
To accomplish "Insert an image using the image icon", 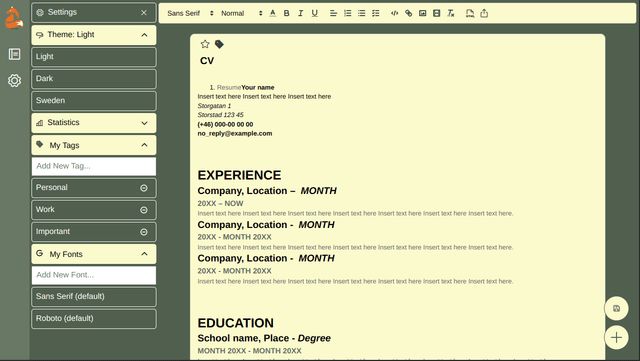I will (422, 13).
